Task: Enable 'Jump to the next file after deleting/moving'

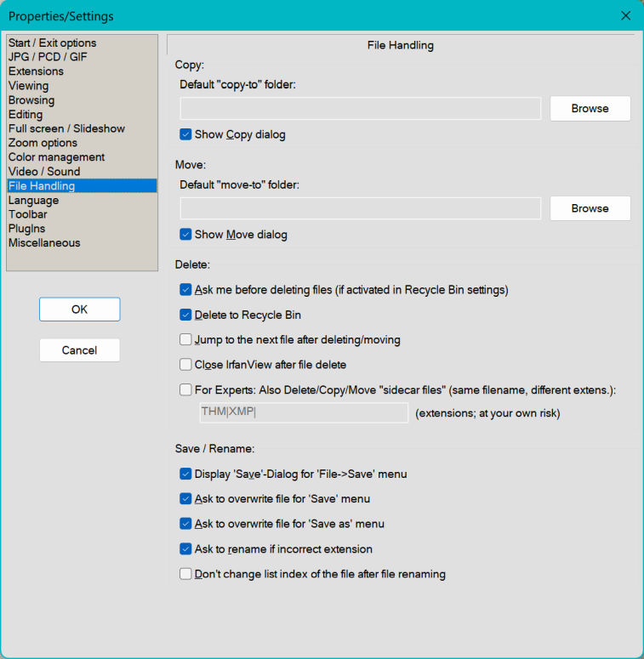Action: [186, 340]
